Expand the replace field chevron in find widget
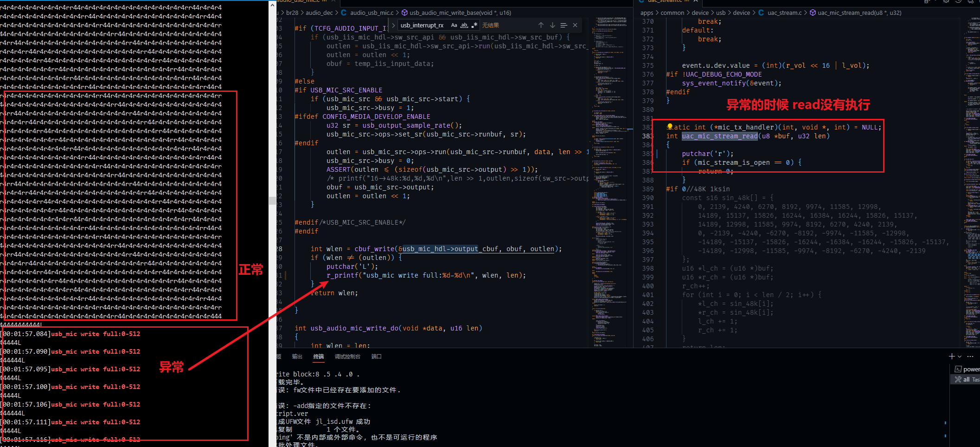This screenshot has width=980, height=447. pos(393,25)
